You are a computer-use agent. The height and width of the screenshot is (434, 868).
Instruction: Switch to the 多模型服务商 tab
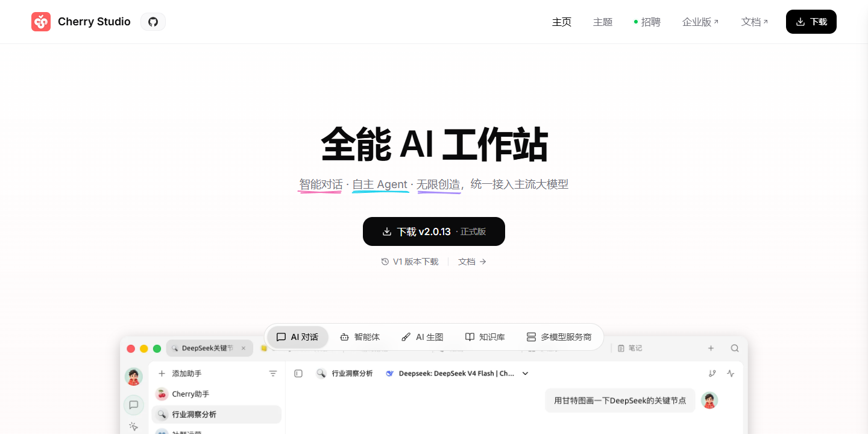(x=559, y=337)
